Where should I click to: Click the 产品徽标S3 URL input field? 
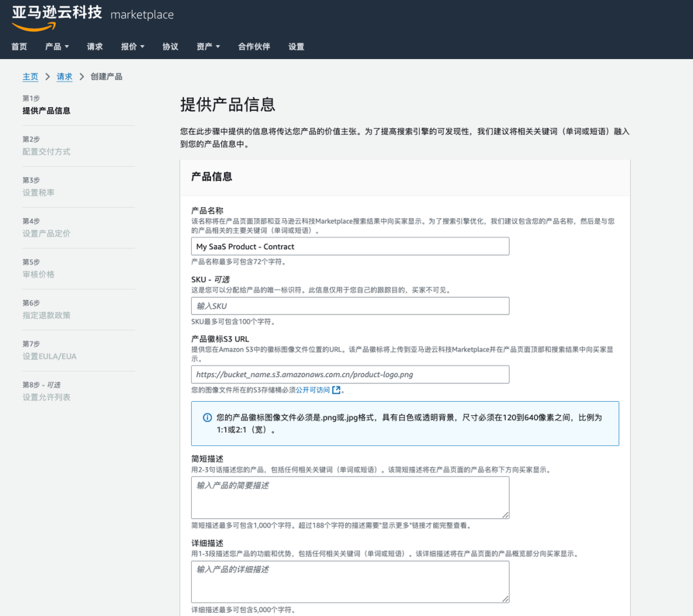click(350, 374)
